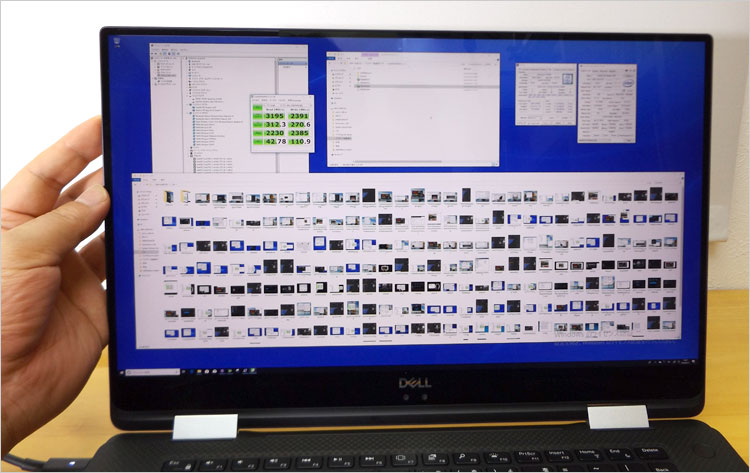Select the highlighted file row in small Explorer
Viewport: 750px width, 473px height.
point(365,87)
